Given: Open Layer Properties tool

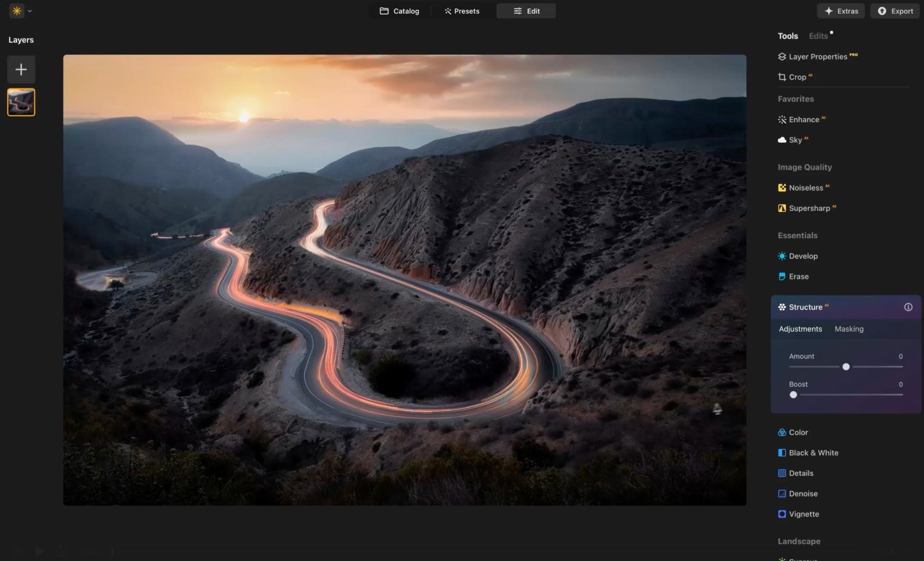Looking at the screenshot, I should pyautogui.click(x=817, y=57).
